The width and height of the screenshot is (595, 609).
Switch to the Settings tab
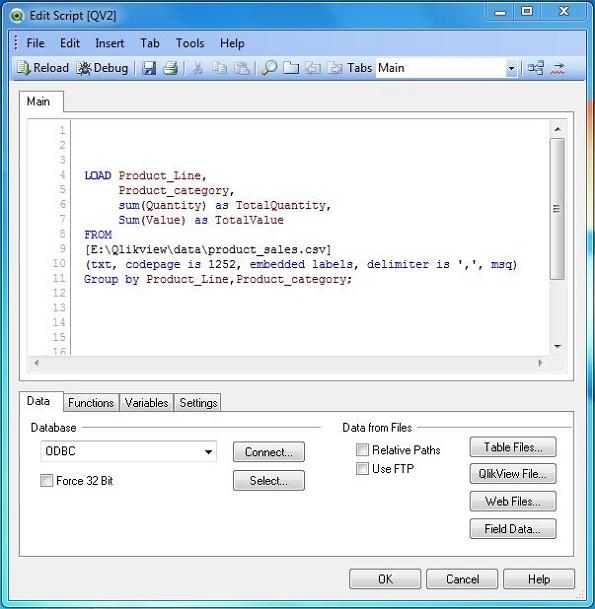click(x=198, y=403)
